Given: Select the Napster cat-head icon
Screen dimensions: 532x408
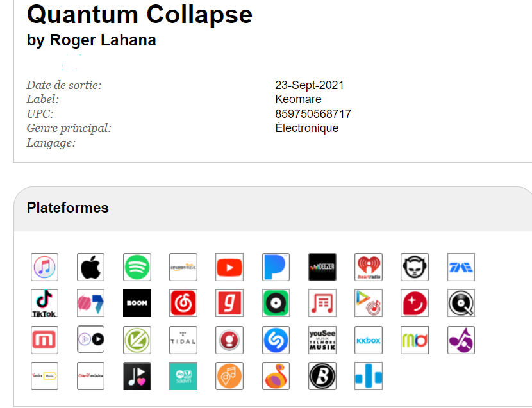Looking at the screenshot, I should coord(415,267).
